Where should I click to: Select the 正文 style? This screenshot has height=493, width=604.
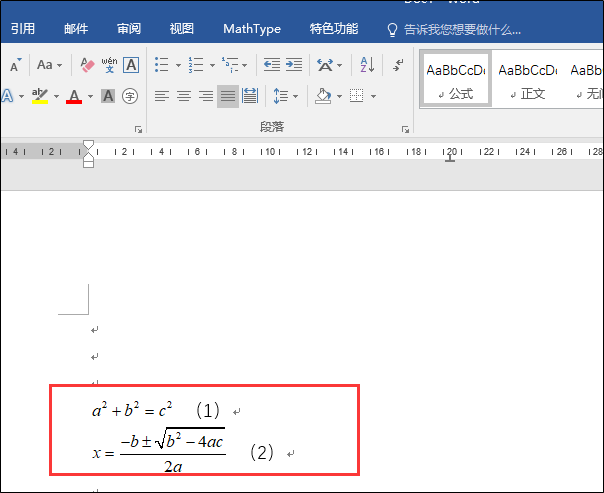coord(528,79)
